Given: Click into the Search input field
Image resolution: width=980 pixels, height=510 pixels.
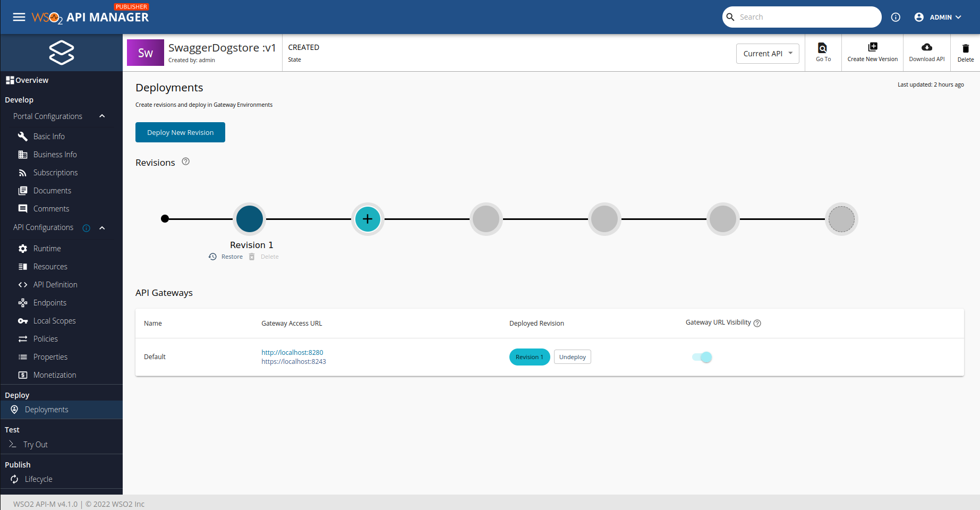Looking at the screenshot, I should coord(807,17).
